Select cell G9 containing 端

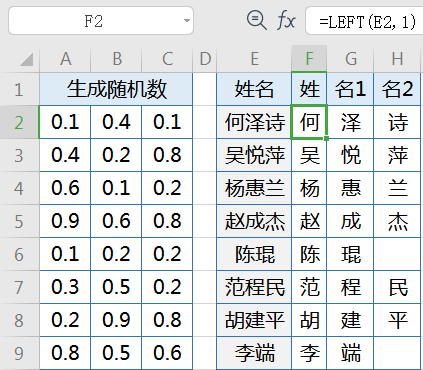351,353
